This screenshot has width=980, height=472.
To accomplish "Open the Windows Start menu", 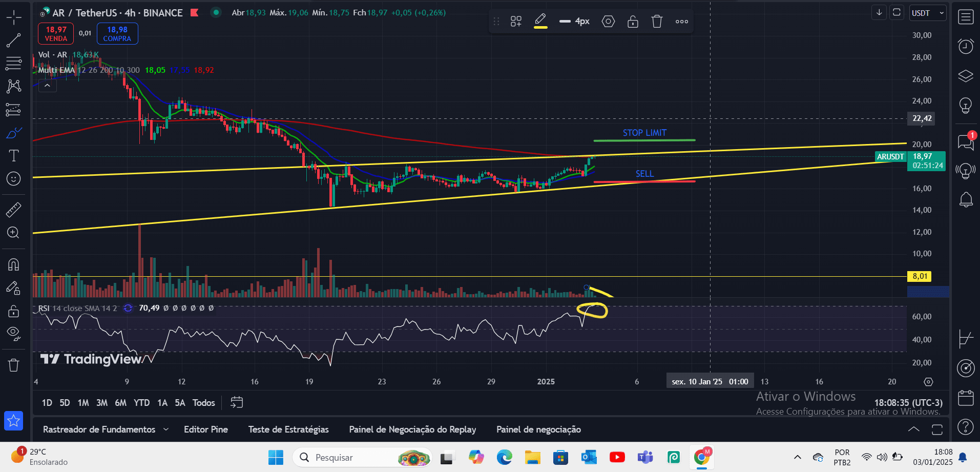I will (x=276, y=457).
